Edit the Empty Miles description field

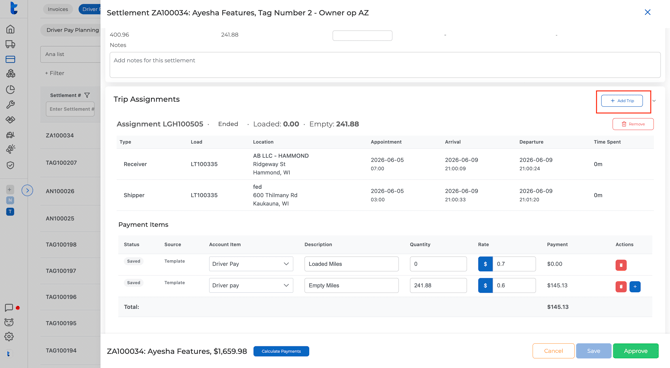[351, 286]
